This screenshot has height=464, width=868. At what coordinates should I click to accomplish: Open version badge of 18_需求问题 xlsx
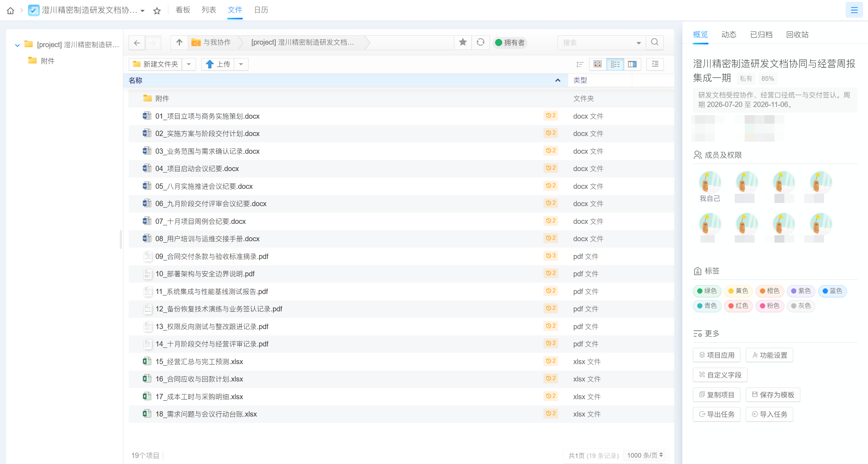(551, 413)
